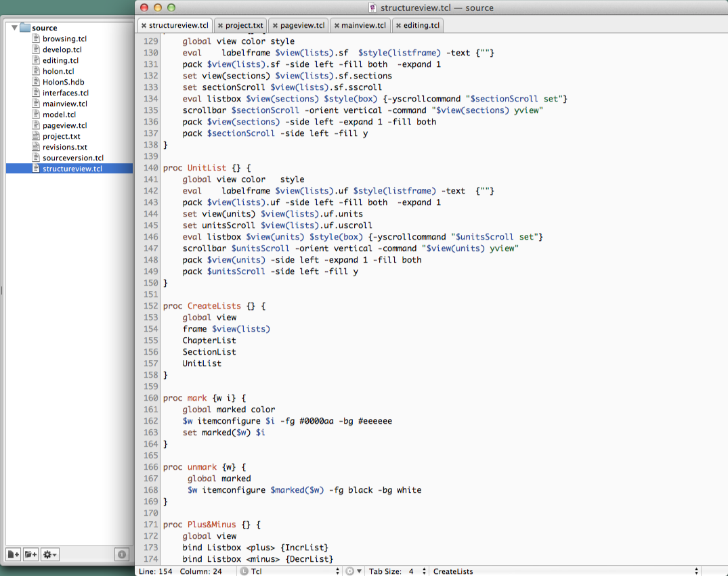The height and width of the screenshot is (576, 728).
Task: Open HolonS.hdb from the file drawer
Action: (x=63, y=82)
